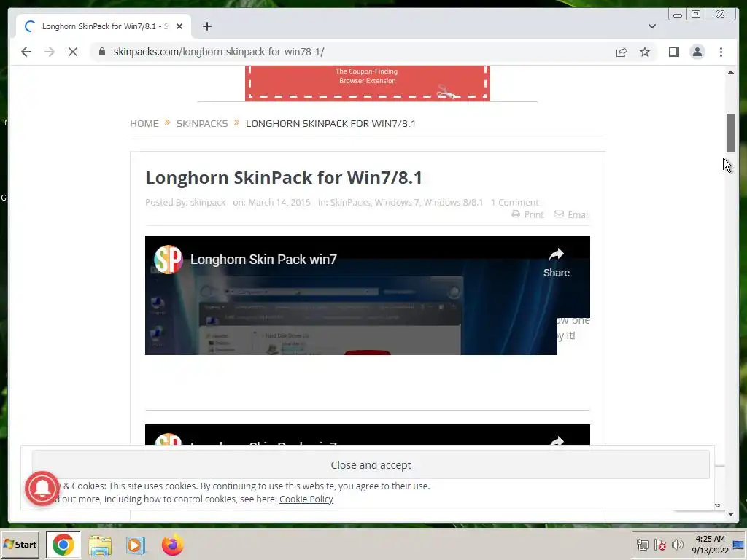Open the Cookie Policy link
This screenshot has width=747, height=560.
pyautogui.click(x=306, y=499)
